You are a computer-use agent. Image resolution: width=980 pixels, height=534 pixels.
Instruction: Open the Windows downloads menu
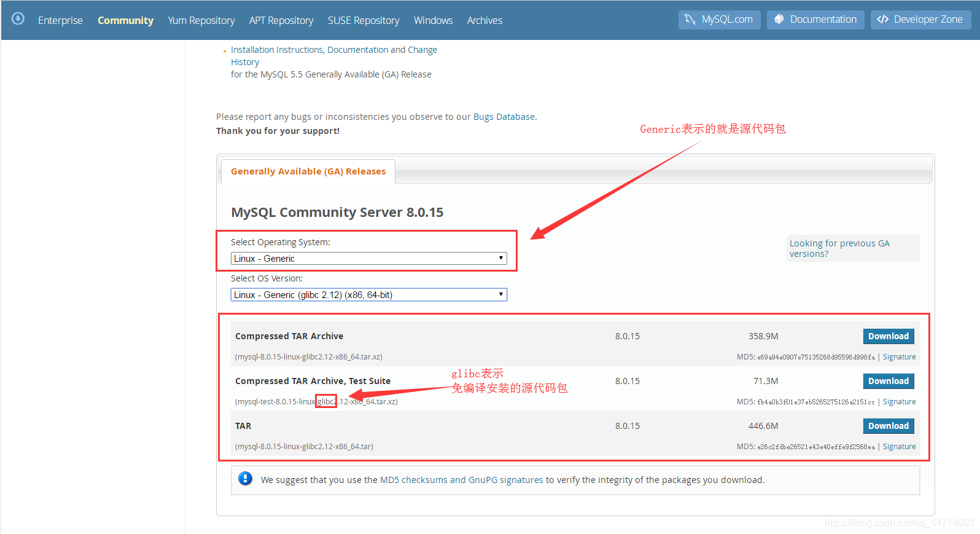pos(433,20)
